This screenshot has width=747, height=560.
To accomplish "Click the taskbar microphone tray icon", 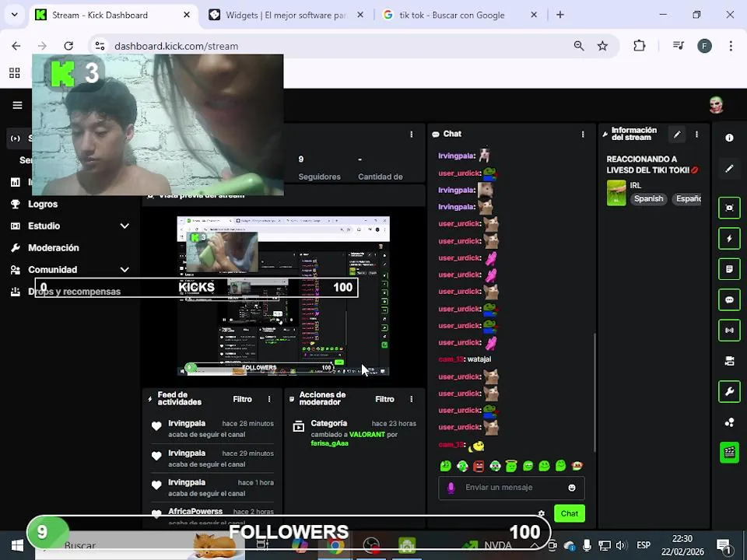I will tap(587, 546).
